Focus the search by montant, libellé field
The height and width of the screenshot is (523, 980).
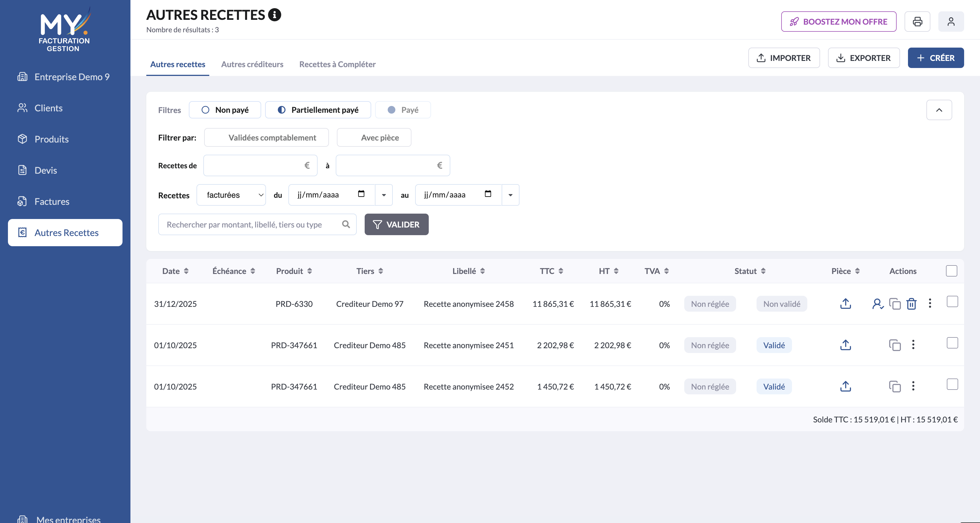point(257,224)
